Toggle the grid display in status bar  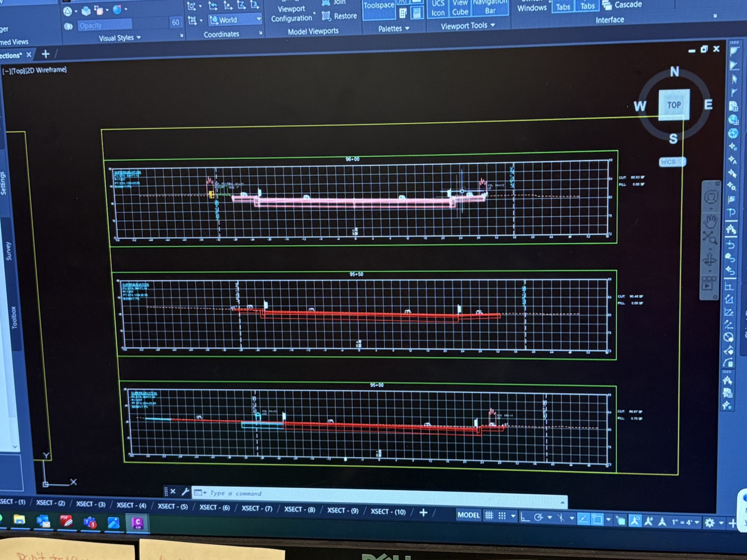pyautogui.click(x=489, y=515)
